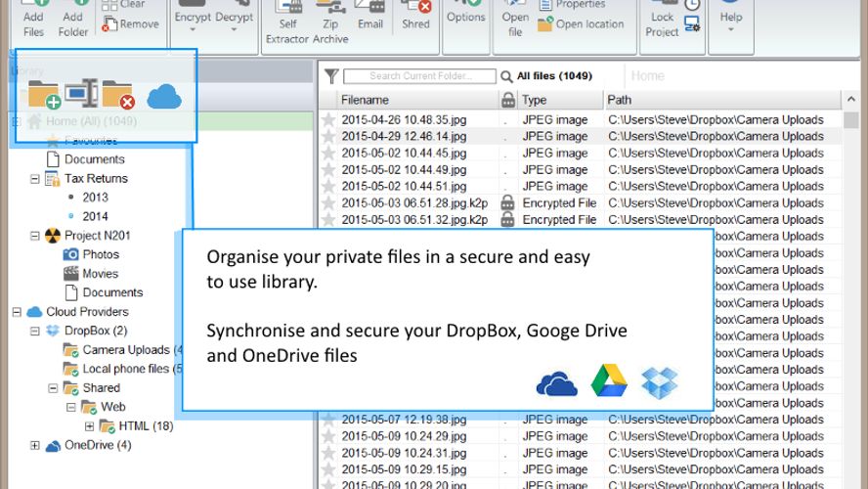Collapse the Web folder node
The height and width of the screenshot is (489, 868).
coord(71,407)
